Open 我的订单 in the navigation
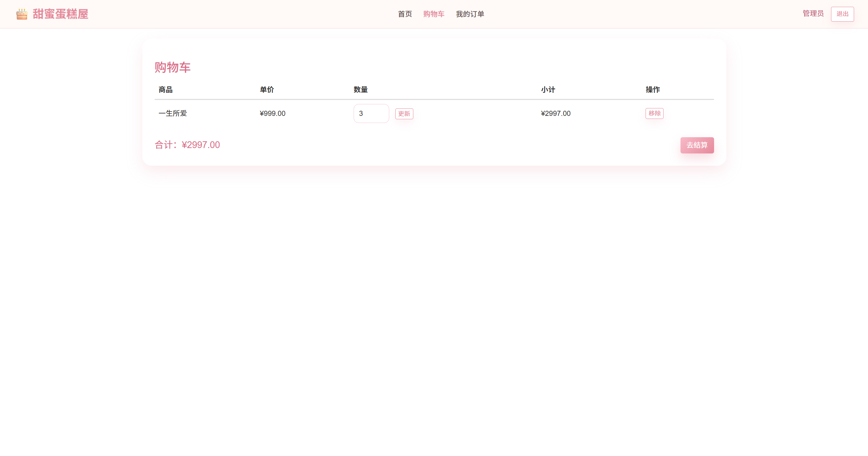Image resolution: width=868 pixels, height=456 pixels. pos(470,14)
